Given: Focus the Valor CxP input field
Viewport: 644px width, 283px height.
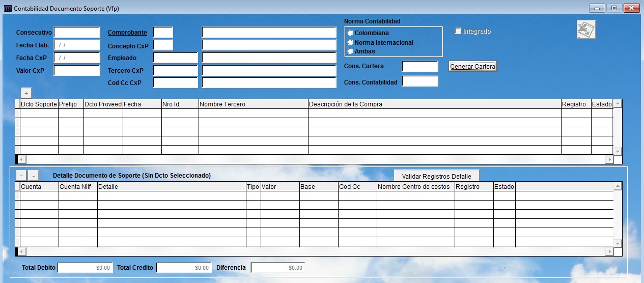Looking at the screenshot, I should click(77, 70).
